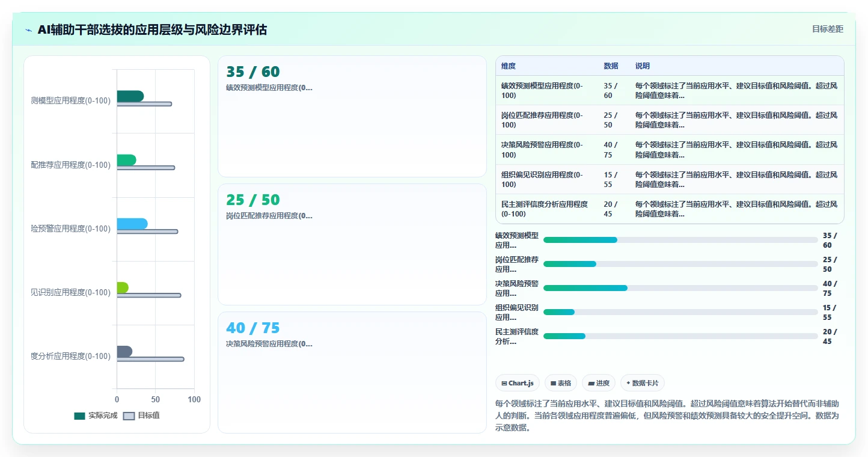Click the 40 / 75 value beside the progress bar
Screen dimensions: 868x457
(x=830, y=288)
